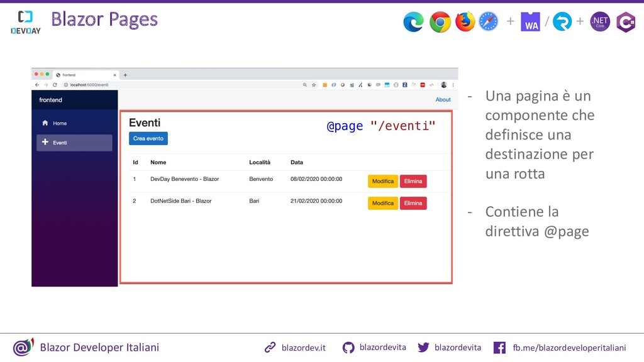Click the Microsoft Edge logo
The width and height of the screenshot is (644, 362).
tap(413, 21)
